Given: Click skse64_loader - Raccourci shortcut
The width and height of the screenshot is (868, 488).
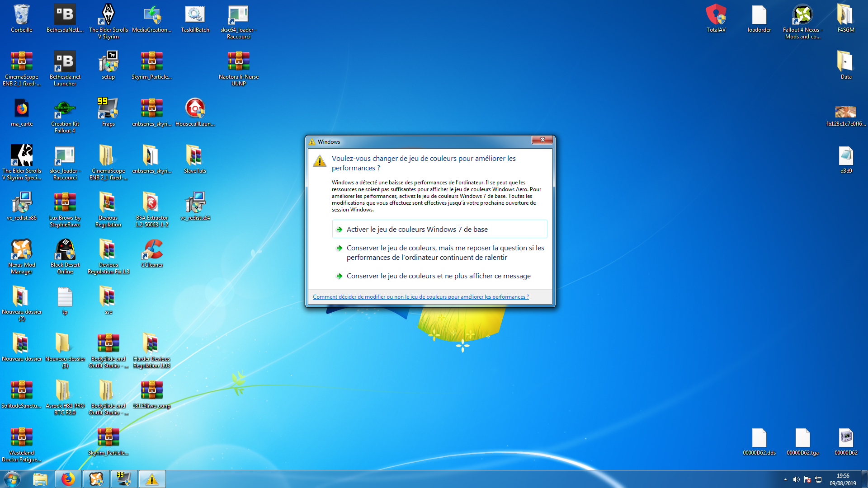Looking at the screenshot, I should 239,21.
